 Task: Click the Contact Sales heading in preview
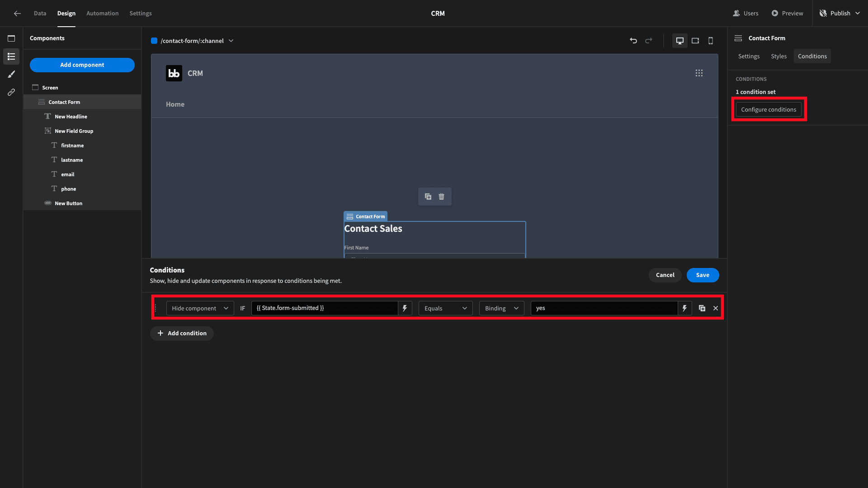point(373,229)
